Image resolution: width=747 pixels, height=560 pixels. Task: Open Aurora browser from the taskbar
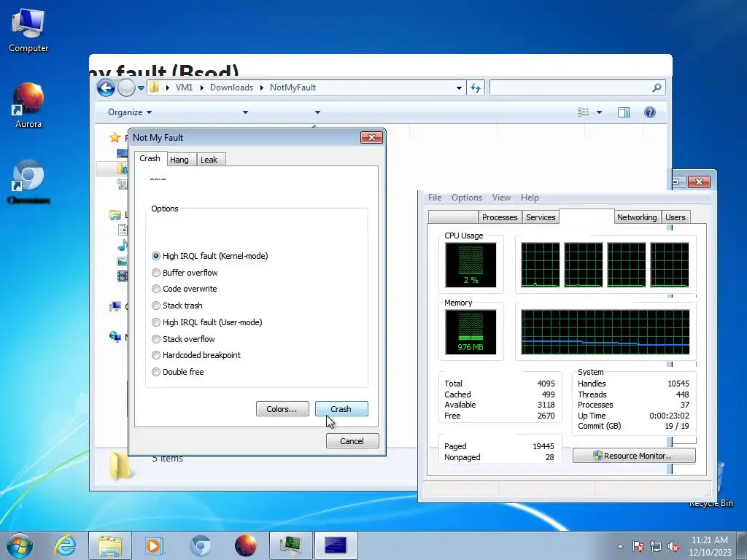(x=246, y=545)
